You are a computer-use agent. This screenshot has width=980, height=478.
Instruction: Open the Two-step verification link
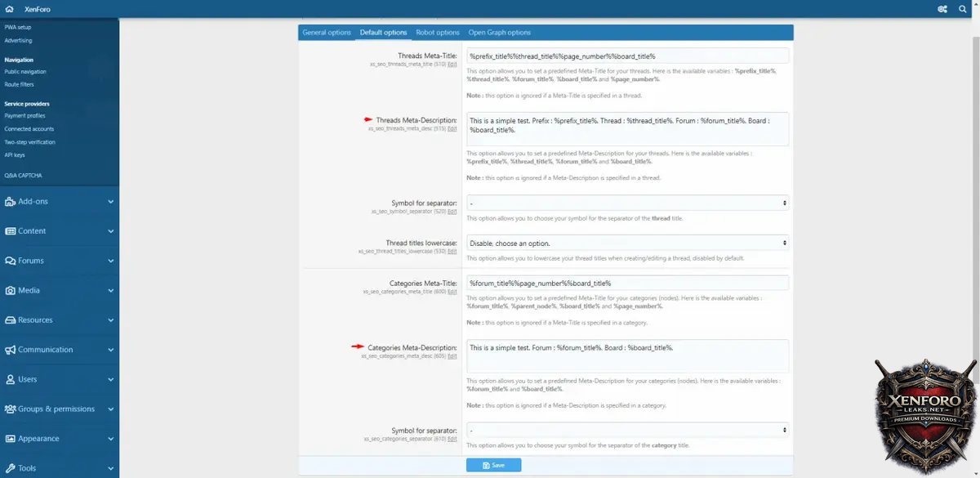tap(30, 142)
